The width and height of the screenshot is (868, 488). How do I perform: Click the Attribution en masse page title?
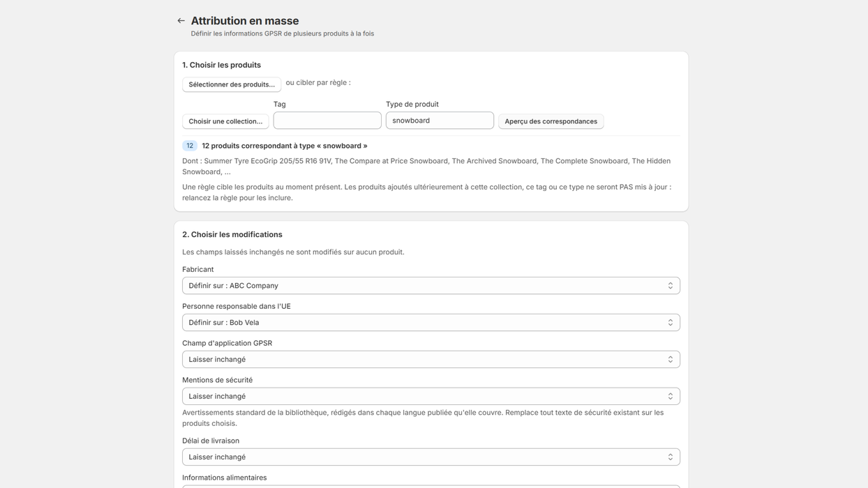click(x=245, y=21)
